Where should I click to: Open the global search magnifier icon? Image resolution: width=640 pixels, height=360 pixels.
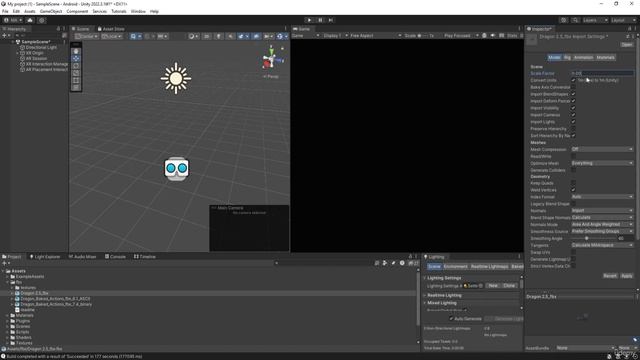coord(575,20)
